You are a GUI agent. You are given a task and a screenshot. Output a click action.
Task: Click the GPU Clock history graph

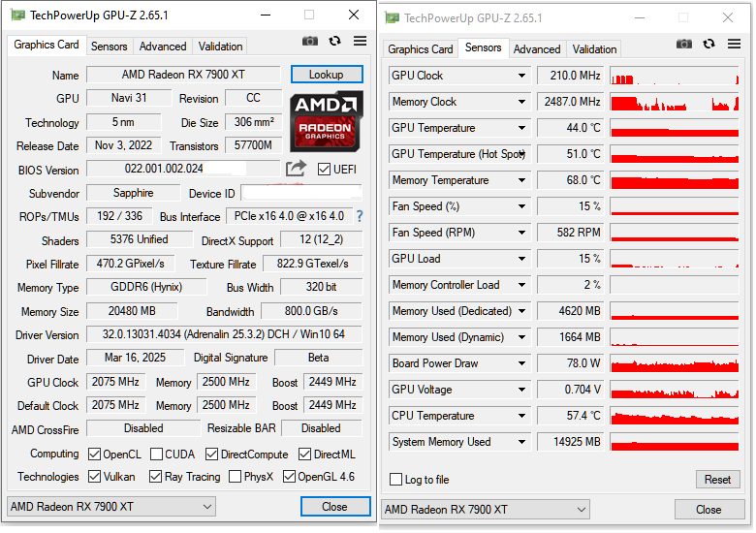click(x=675, y=76)
